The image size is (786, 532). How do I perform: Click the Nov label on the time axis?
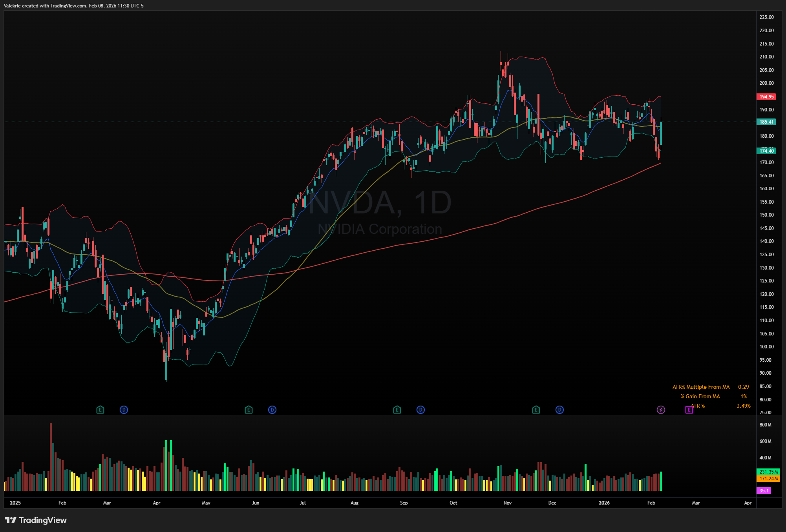pyautogui.click(x=507, y=503)
